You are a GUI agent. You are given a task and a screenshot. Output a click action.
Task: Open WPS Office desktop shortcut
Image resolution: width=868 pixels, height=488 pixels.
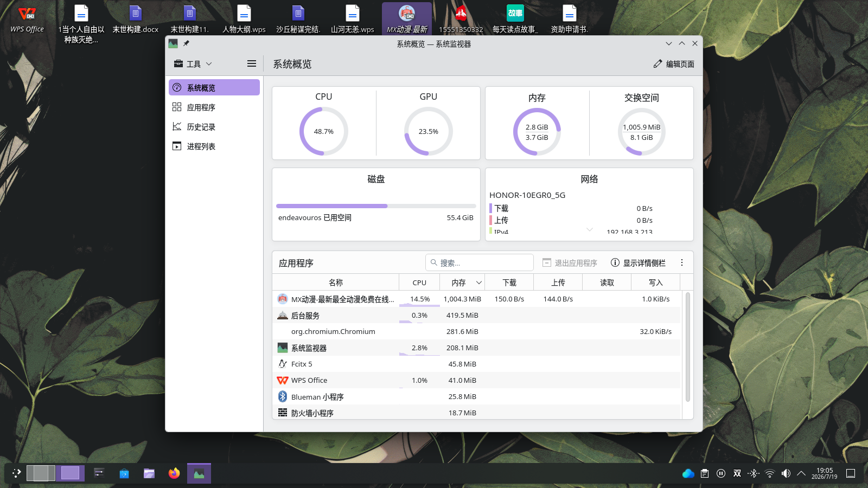pyautogui.click(x=27, y=20)
